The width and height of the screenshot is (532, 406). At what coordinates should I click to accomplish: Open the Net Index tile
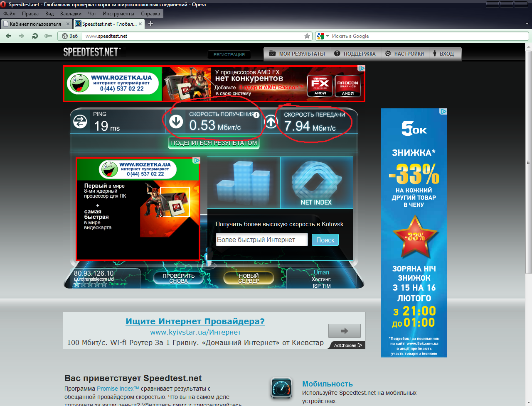316,183
